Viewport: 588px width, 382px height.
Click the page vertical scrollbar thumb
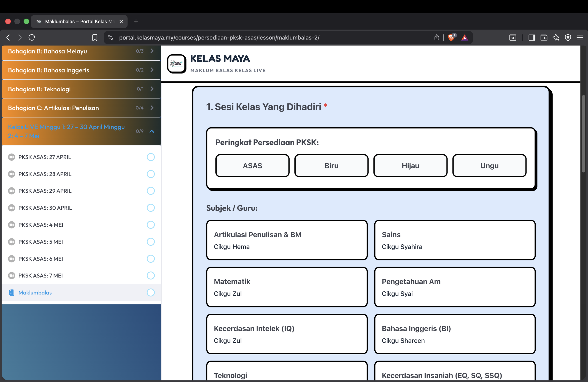(583, 134)
